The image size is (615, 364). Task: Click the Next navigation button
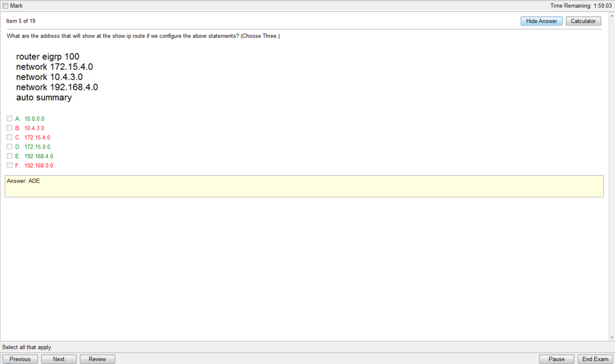pos(58,359)
